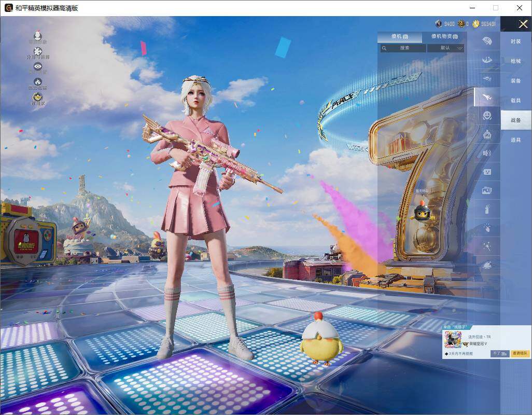Switch to the 载具 tab
The image size is (532, 415).
516,101
